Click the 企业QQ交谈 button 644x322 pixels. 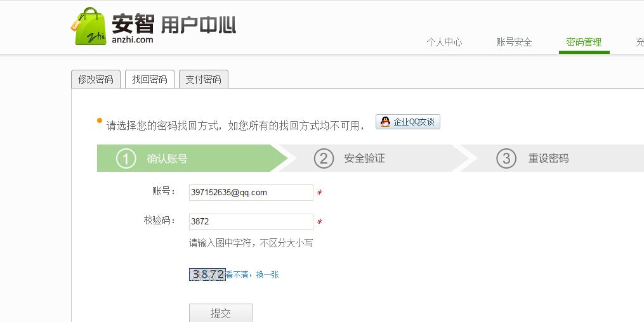click(408, 122)
